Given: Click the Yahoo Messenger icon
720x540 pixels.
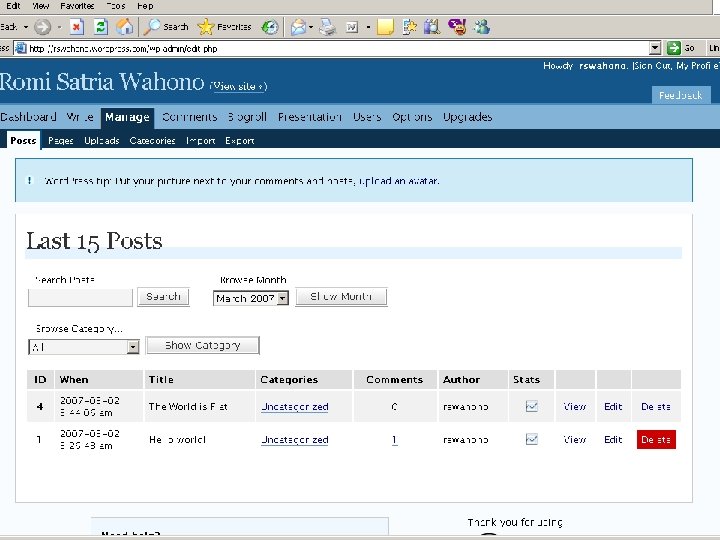Looking at the screenshot, I should click(457, 27).
